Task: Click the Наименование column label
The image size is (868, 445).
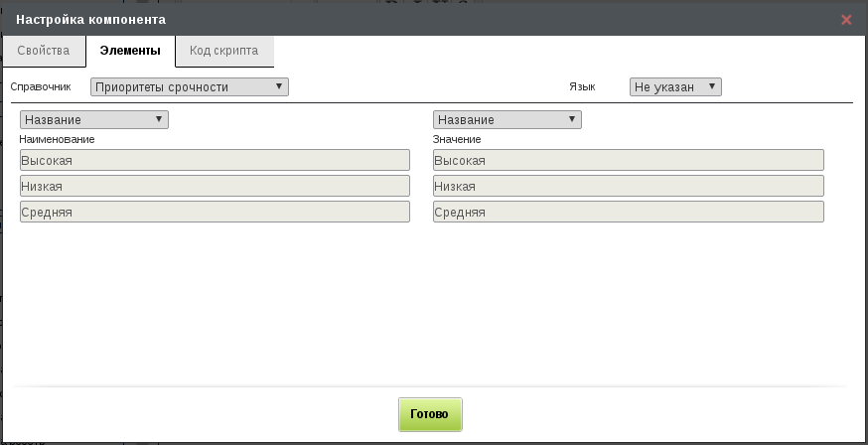Action: click(x=57, y=139)
